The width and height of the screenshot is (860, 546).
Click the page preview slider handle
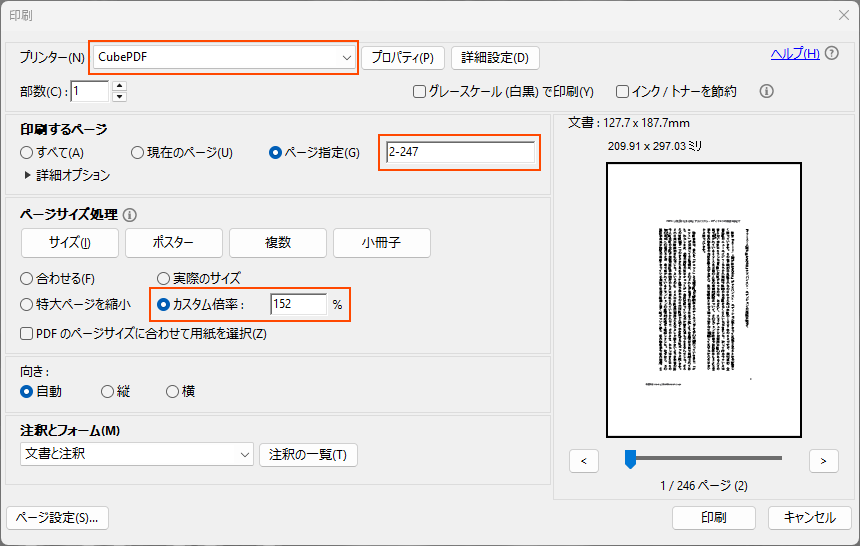point(630,458)
